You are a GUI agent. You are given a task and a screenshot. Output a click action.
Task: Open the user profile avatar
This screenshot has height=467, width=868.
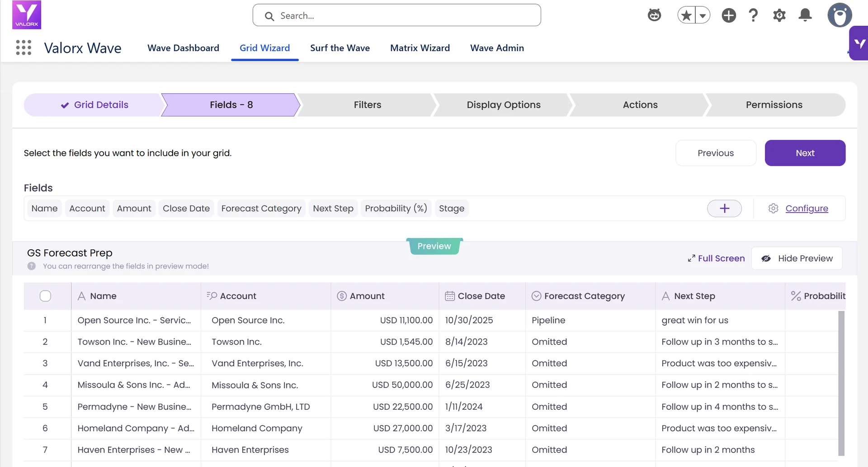click(x=840, y=15)
